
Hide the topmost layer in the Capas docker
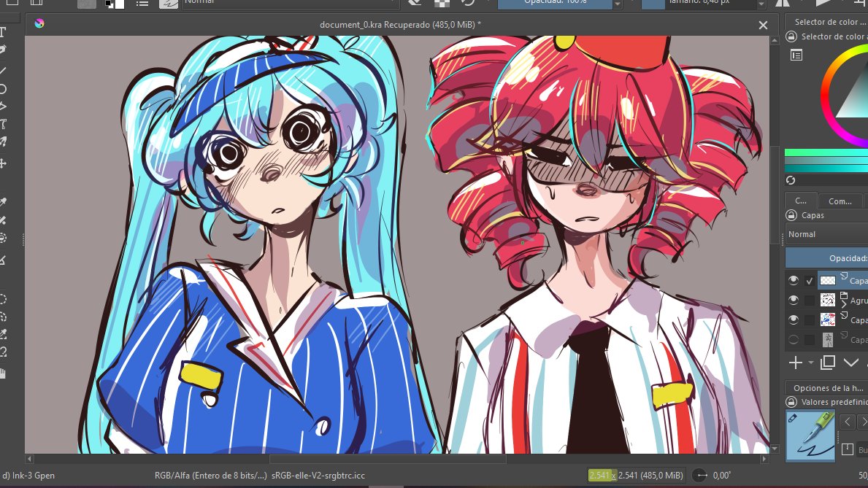(x=794, y=280)
